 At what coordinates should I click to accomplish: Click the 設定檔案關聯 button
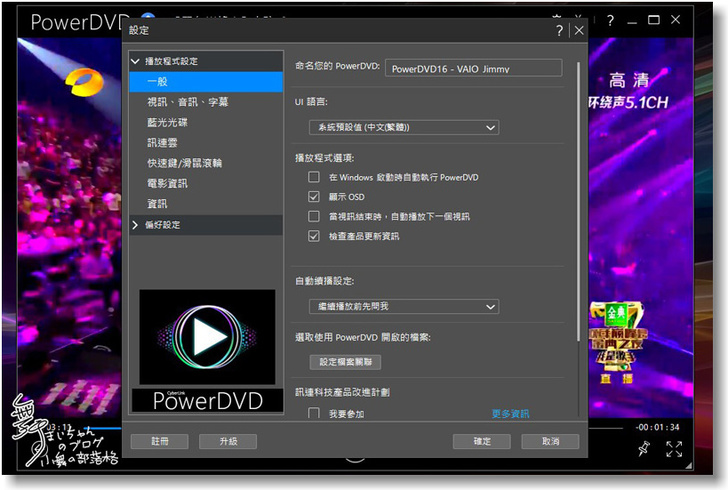pyautogui.click(x=344, y=362)
